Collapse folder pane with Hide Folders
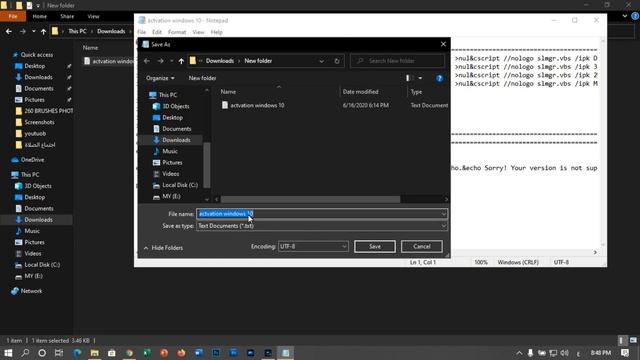Image resolution: width=640 pixels, height=360 pixels. tap(163, 248)
